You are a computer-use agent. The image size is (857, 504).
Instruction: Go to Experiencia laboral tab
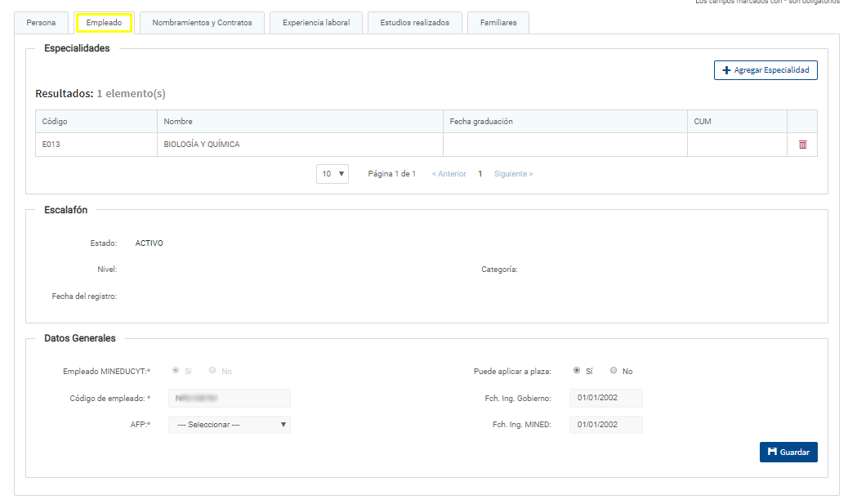pyautogui.click(x=316, y=23)
